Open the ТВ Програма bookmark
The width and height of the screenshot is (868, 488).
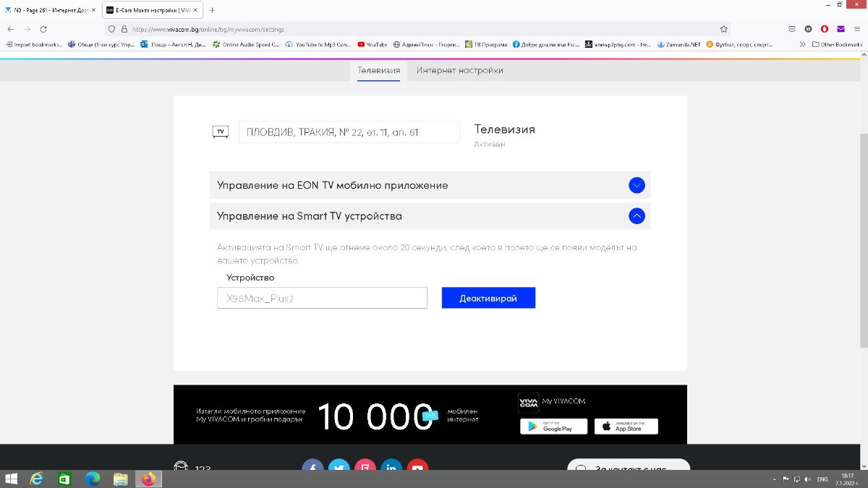[x=486, y=44]
